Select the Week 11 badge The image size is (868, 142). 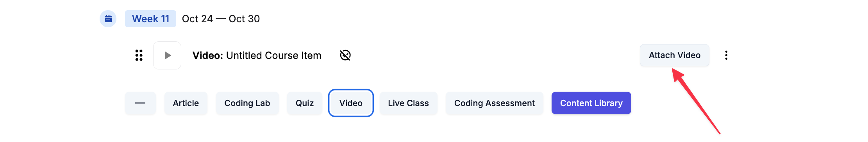click(150, 19)
